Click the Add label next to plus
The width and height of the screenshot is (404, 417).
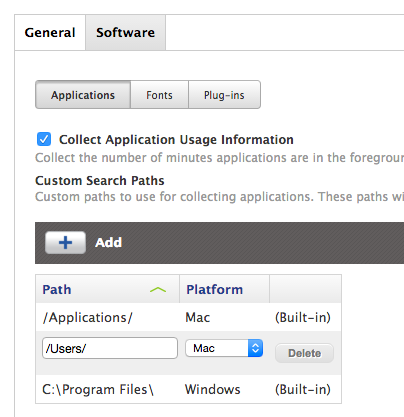tap(109, 243)
